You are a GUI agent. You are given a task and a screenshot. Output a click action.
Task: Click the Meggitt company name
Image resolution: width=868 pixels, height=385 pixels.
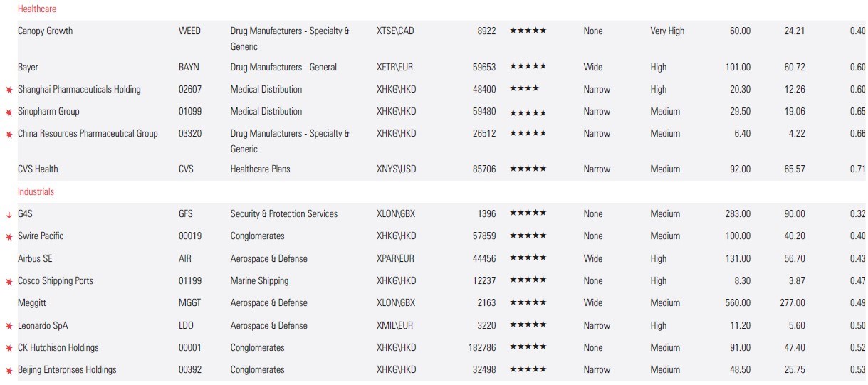point(32,302)
